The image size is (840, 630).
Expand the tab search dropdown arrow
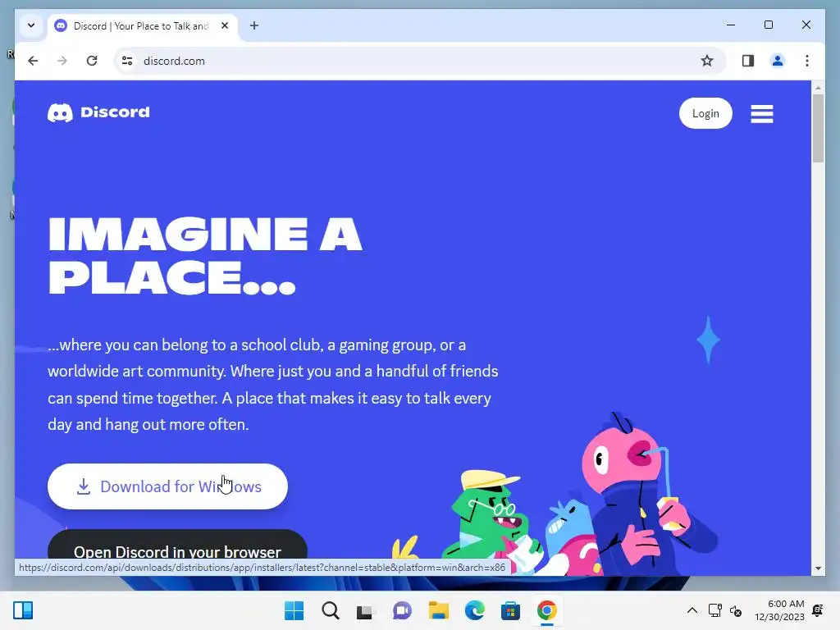[x=31, y=25]
